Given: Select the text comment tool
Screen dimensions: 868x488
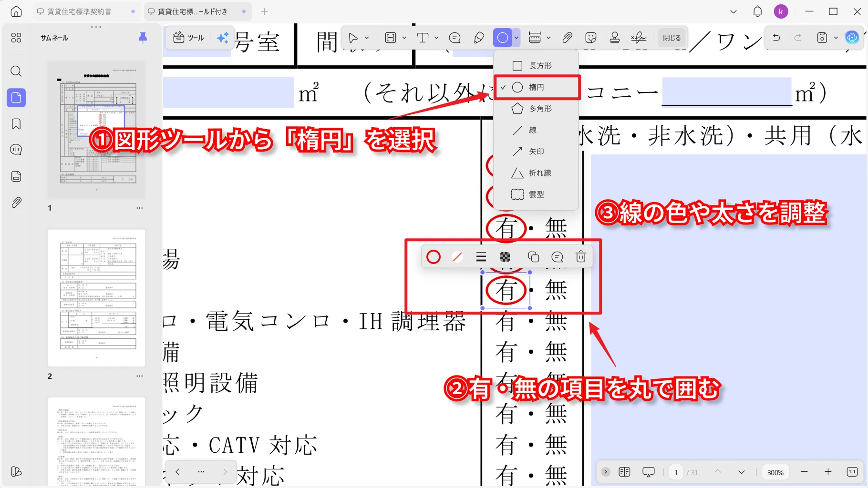Looking at the screenshot, I should tap(423, 38).
